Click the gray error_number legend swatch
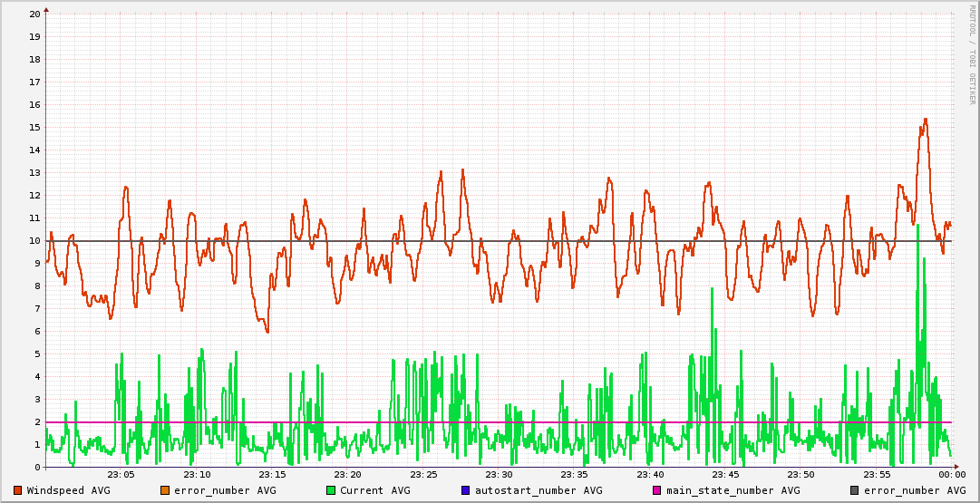Image resolution: width=980 pixels, height=503 pixels. (x=854, y=490)
